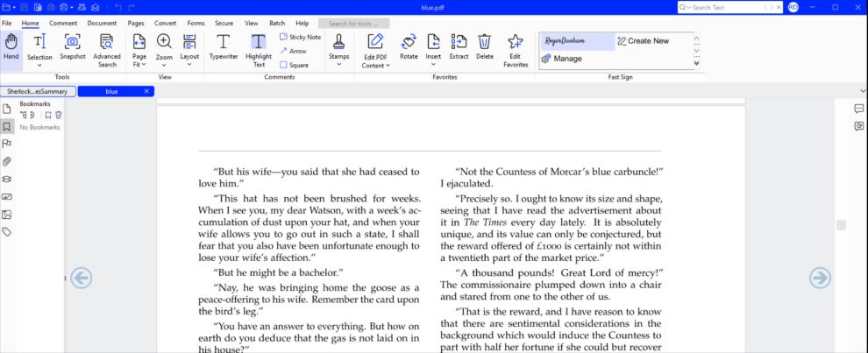Image resolution: width=868 pixels, height=353 pixels.
Task: Collapse the ribbon with the chevron
Action: click(x=863, y=91)
